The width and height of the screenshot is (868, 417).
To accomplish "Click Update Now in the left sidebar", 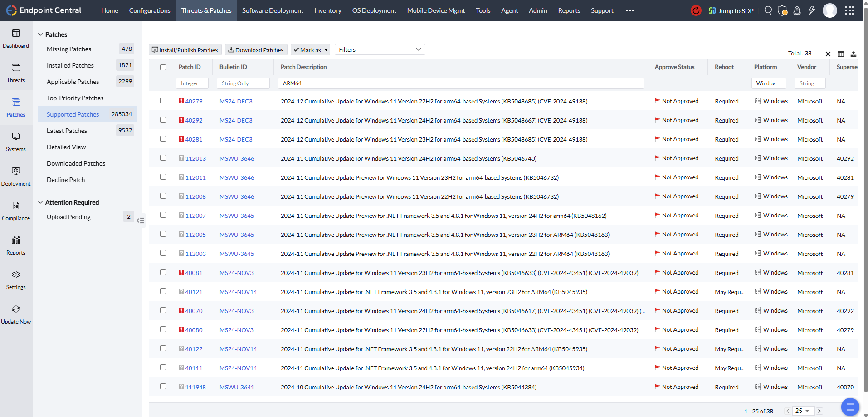I will tap(16, 315).
